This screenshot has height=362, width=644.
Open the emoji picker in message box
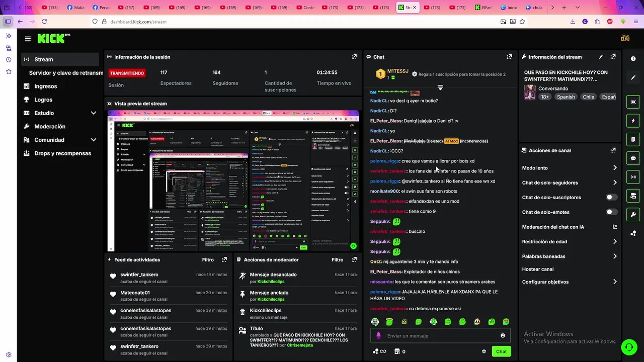tap(503, 336)
